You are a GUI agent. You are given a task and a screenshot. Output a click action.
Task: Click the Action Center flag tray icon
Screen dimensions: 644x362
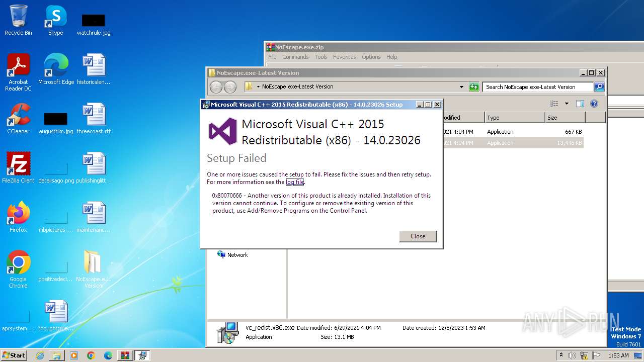click(597, 355)
